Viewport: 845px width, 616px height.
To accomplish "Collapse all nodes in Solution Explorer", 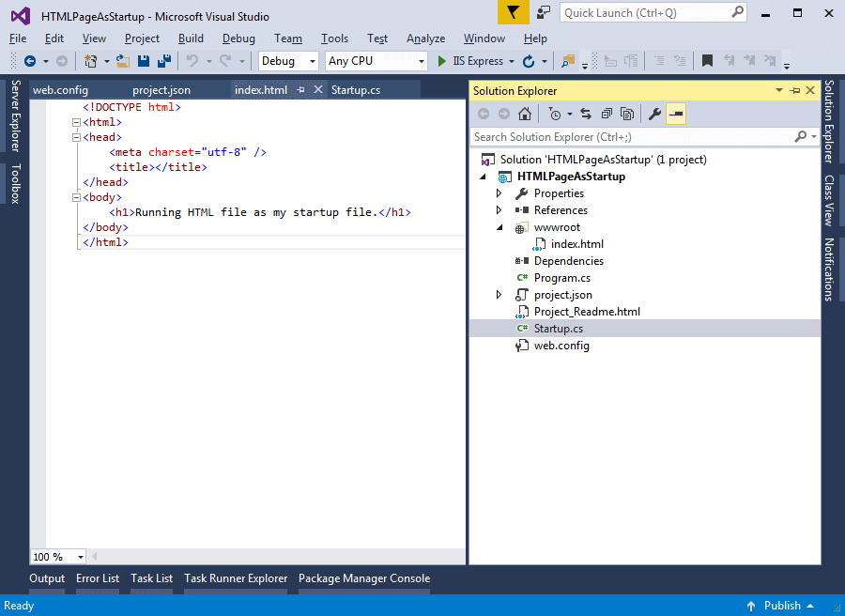I will 606,112.
